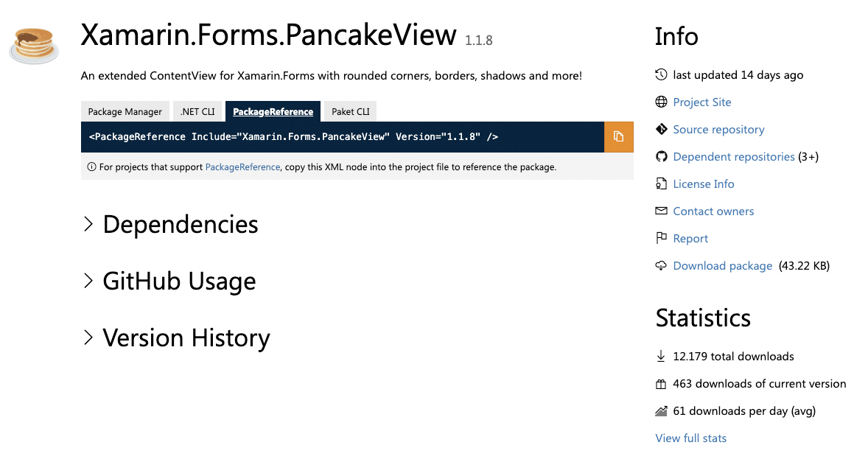Click the PackageReference XML code snippet
The width and height of the screenshot is (868, 462).
tap(293, 137)
